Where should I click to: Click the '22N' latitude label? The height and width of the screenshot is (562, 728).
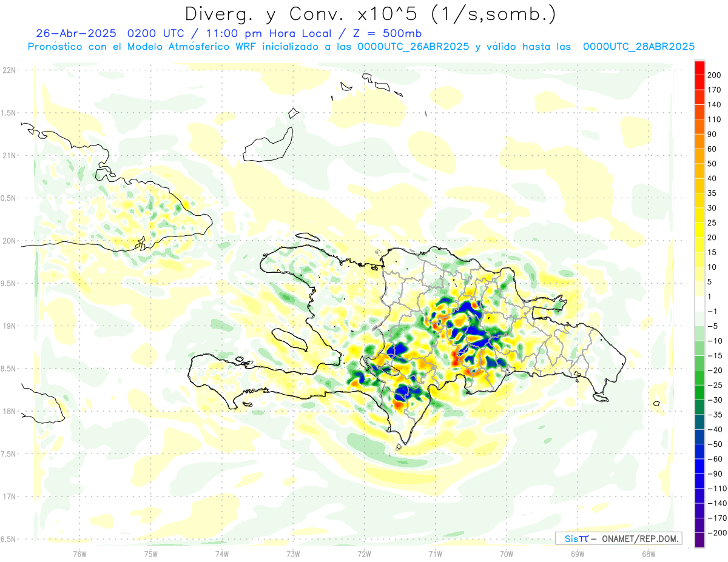point(9,70)
